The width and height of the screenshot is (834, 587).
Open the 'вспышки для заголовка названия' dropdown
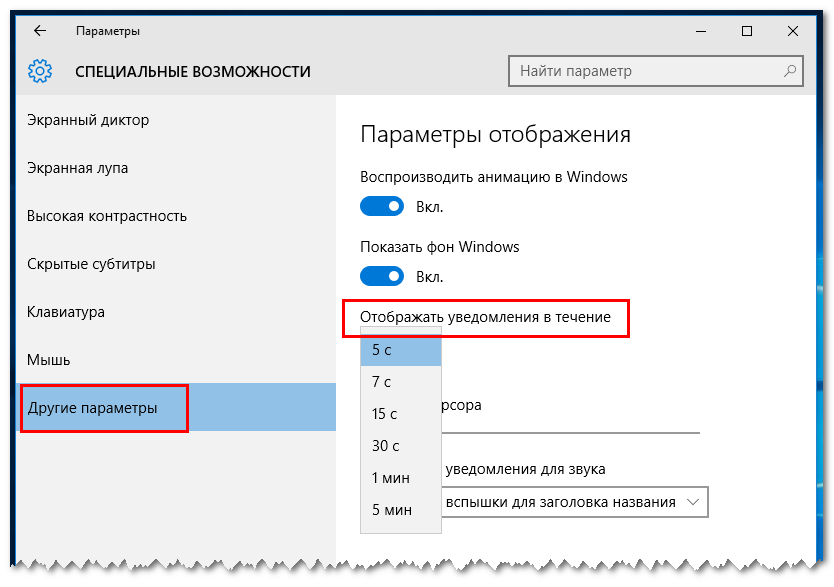(x=574, y=502)
